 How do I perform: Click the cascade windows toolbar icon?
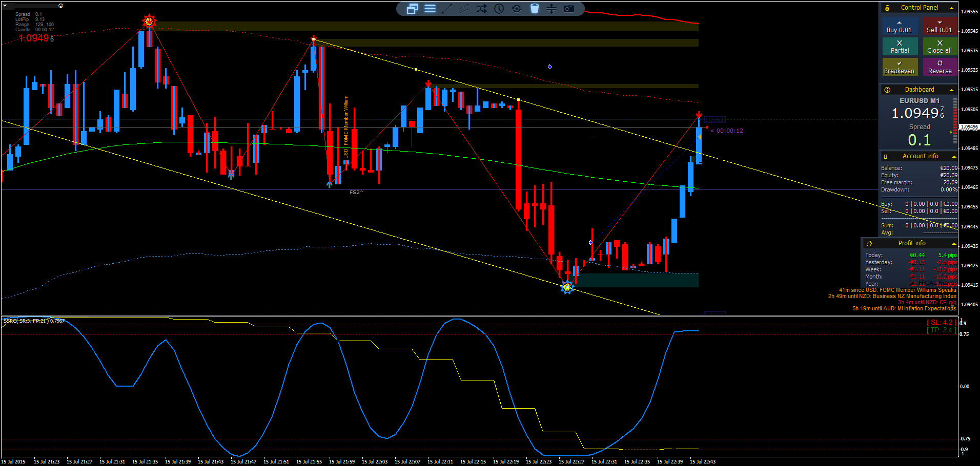pos(412,9)
